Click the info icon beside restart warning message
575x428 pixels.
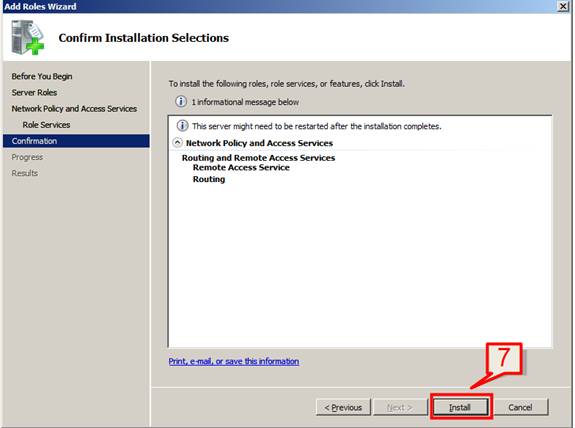coord(182,126)
